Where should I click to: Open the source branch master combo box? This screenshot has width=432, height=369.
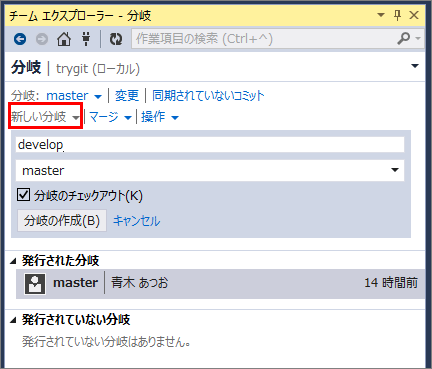(x=210, y=170)
